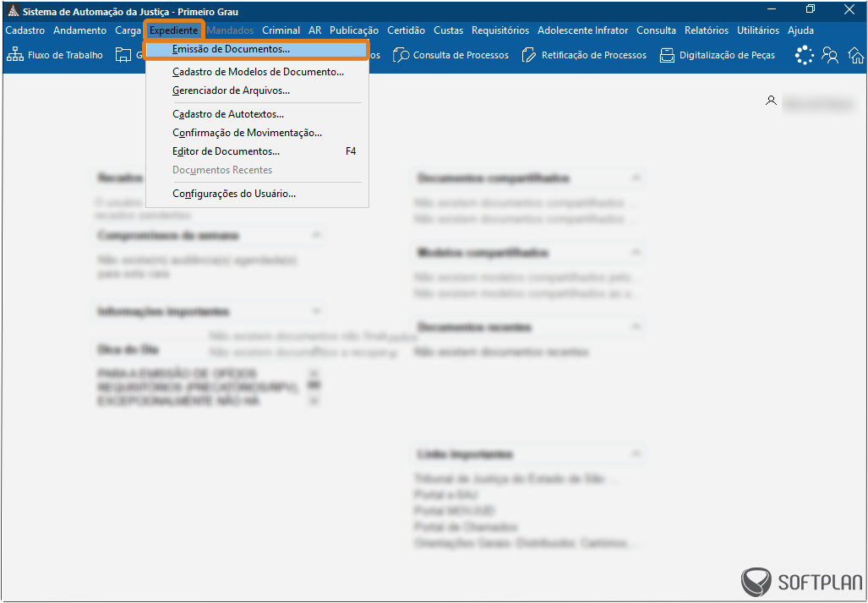Open the Consulta menu
The height and width of the screenshot is (603, 868).
(x=657, y=30)
